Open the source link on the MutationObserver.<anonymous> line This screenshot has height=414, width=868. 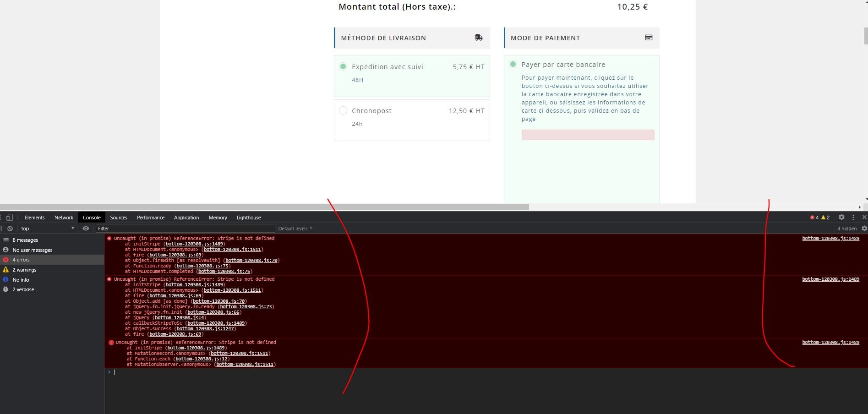coord(245,365)
